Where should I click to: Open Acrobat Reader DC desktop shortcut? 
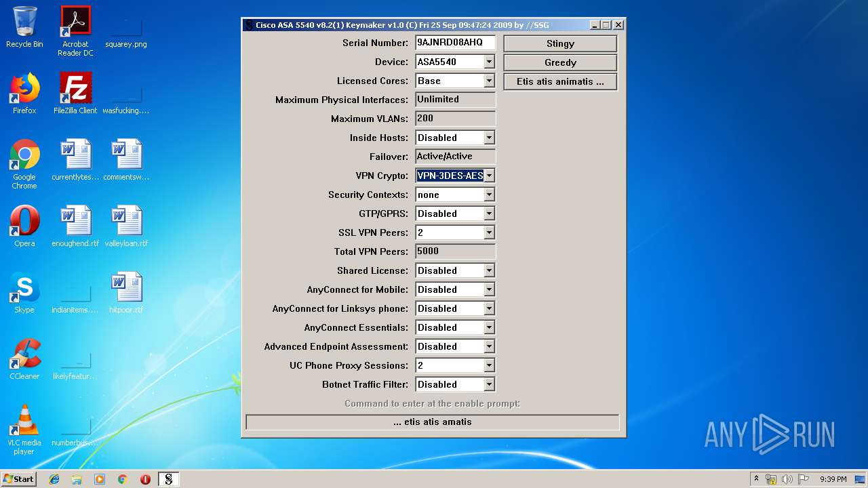75,31
